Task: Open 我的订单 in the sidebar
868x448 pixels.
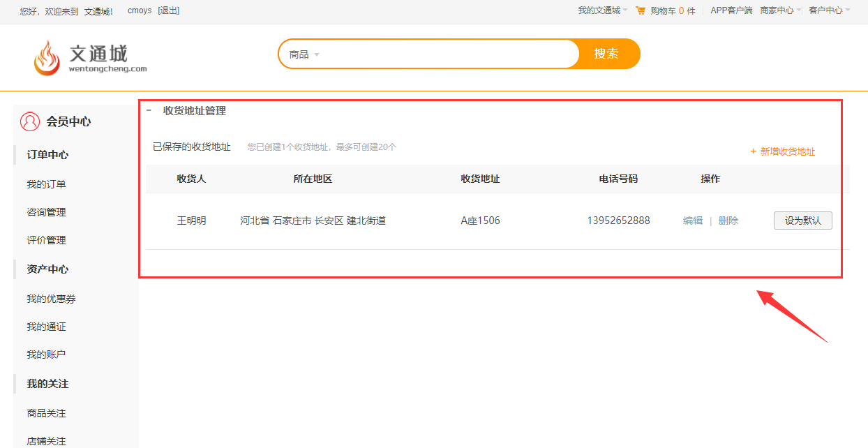Action: [x=46, y=184]
